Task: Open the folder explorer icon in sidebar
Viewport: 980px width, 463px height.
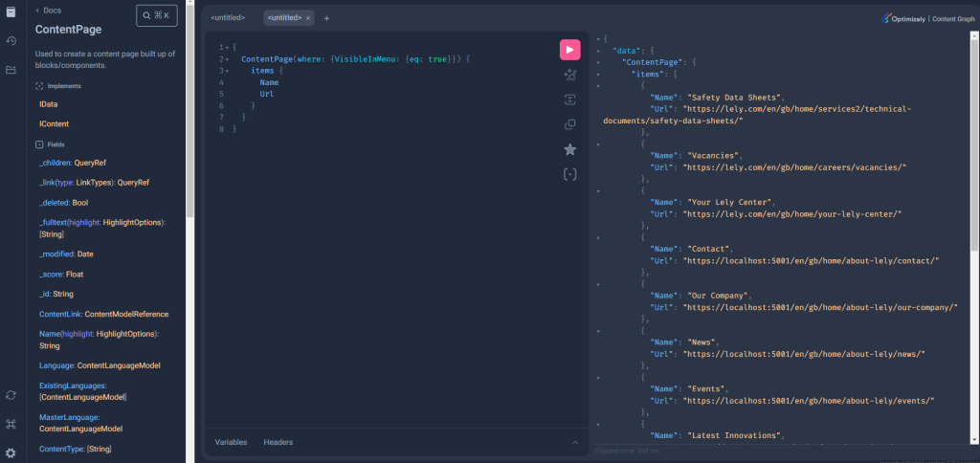Action: coord(11,70)
